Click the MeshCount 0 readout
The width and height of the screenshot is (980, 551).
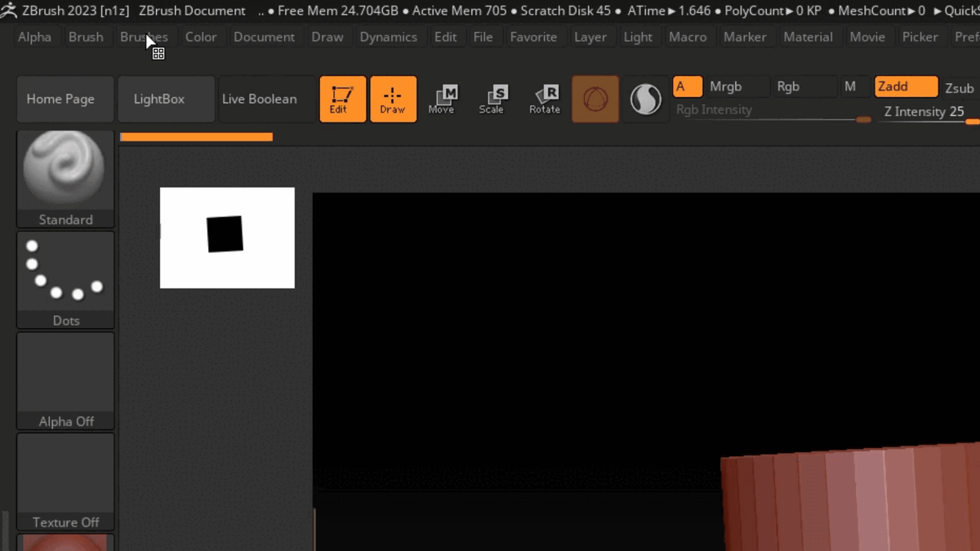881,11
